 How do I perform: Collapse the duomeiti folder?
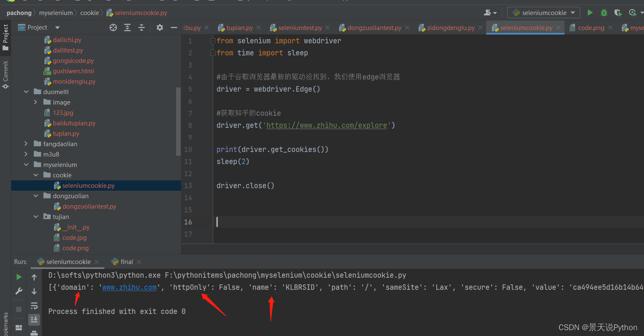(x=26, y=92)
